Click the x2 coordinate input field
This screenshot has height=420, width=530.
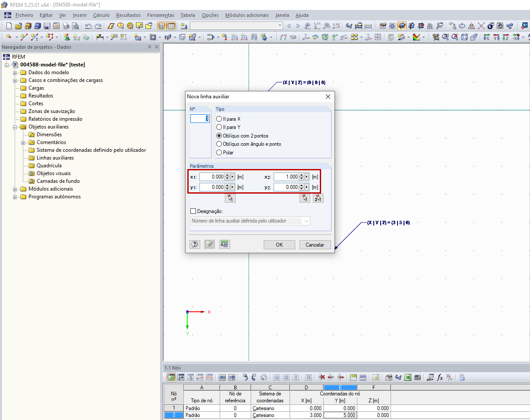(x=286, y=177)
